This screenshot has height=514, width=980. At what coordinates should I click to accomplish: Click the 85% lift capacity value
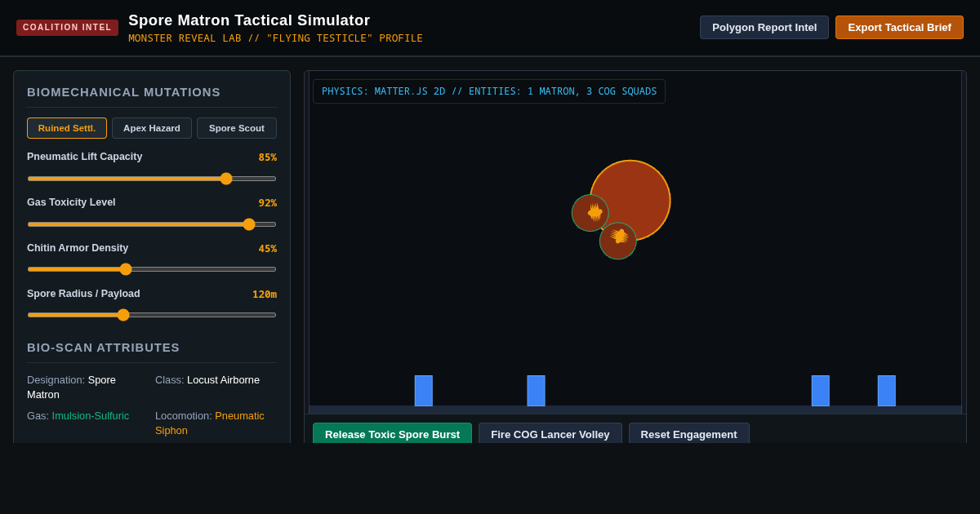[268, 157]
